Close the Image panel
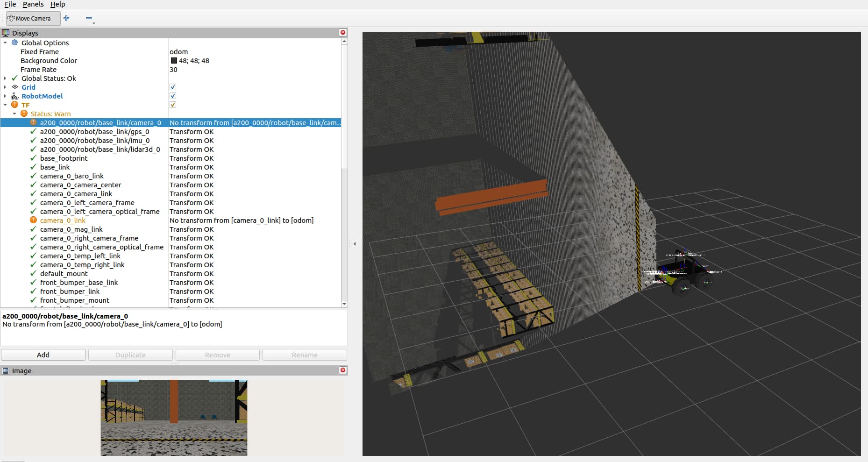Image resolution: width=868 pixels, height=462 pixels. (x=343, y=370)
